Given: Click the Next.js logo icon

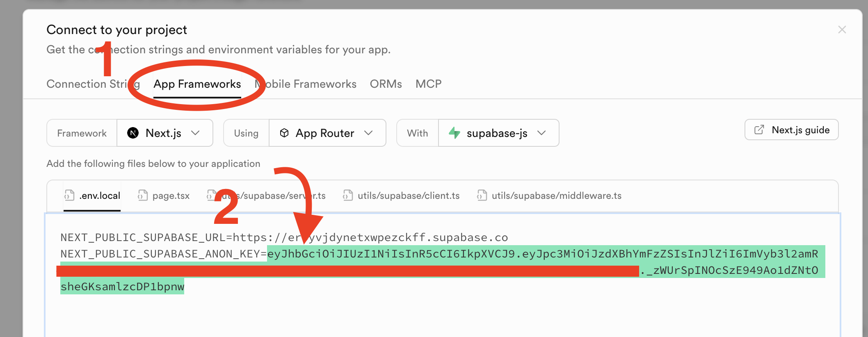Looking at the screenshot, I should point(133,133).
